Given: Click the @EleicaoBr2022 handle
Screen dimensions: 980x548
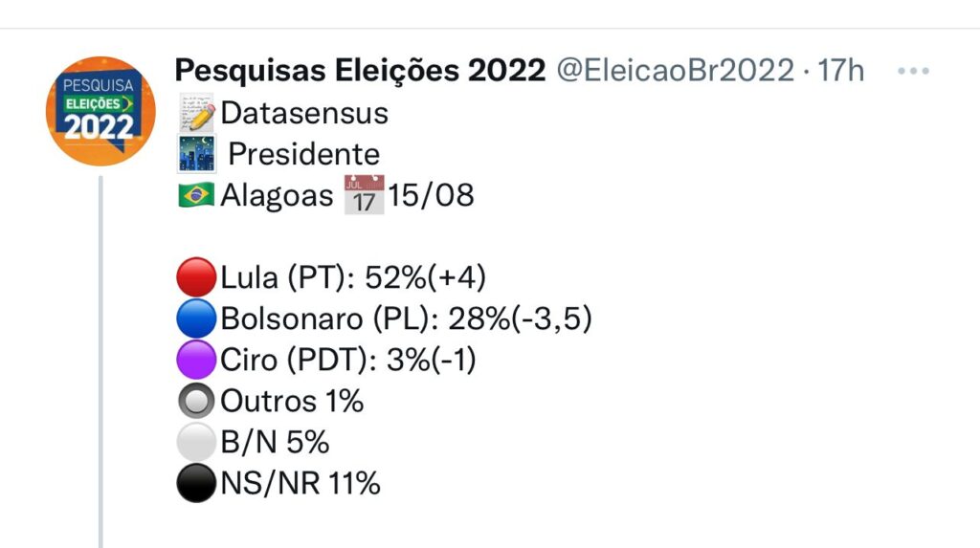Looking at the screenshot, I should click(675, 71).
